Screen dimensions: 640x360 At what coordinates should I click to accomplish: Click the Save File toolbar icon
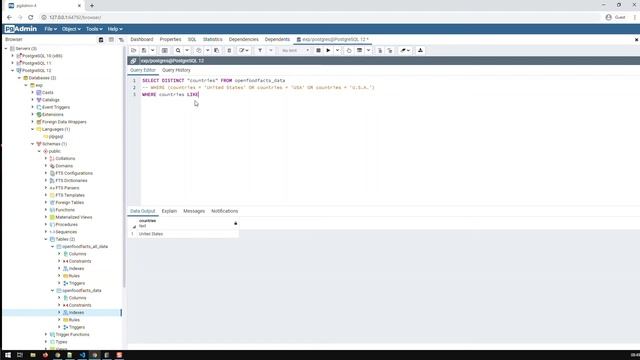pos(144,51)
